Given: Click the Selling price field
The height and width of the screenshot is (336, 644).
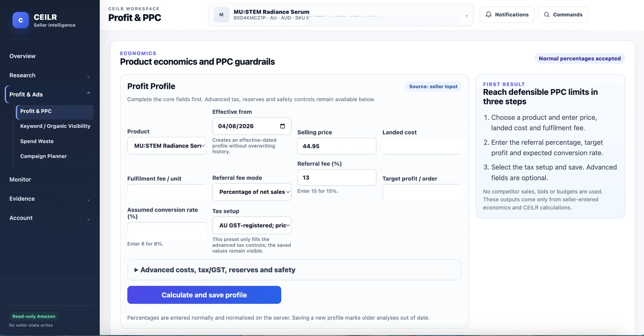Looking at the screenshot, I should coord(336,146).
